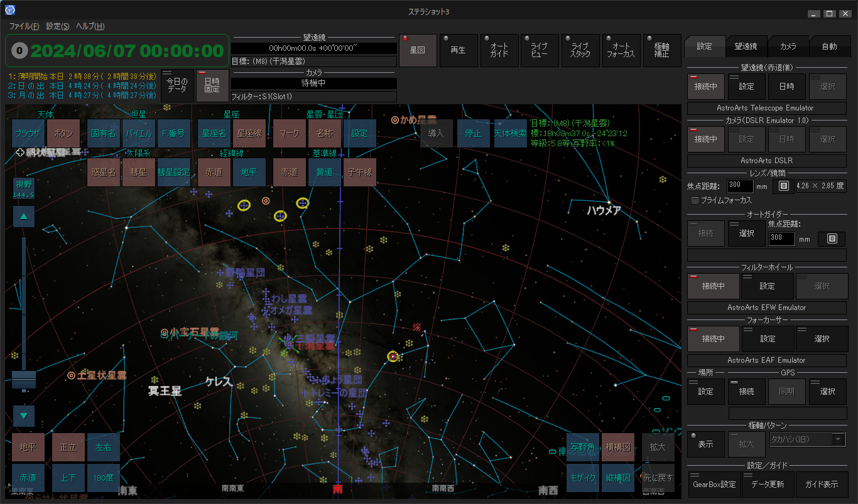Click the ガイド表示 button

click(x=822, y=485)
